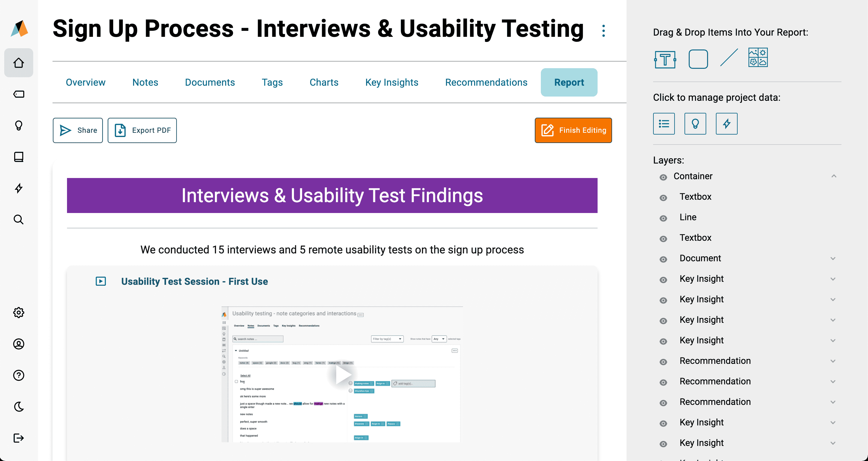
Task: Select the rounded rectangle shape tool
Action: pyautogui.click(x=698, y=59)
